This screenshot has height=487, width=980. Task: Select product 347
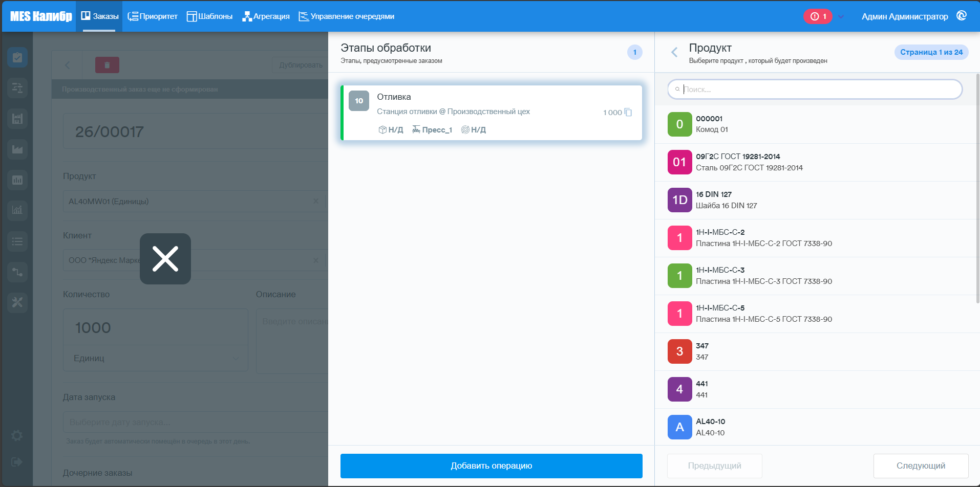point(816,351)
